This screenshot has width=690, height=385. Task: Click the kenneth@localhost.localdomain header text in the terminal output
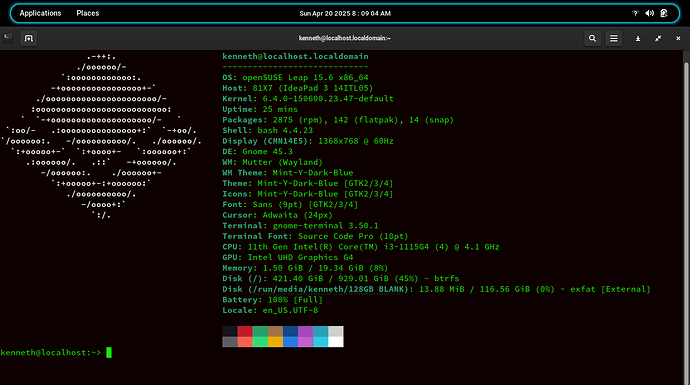coord(295,56)
